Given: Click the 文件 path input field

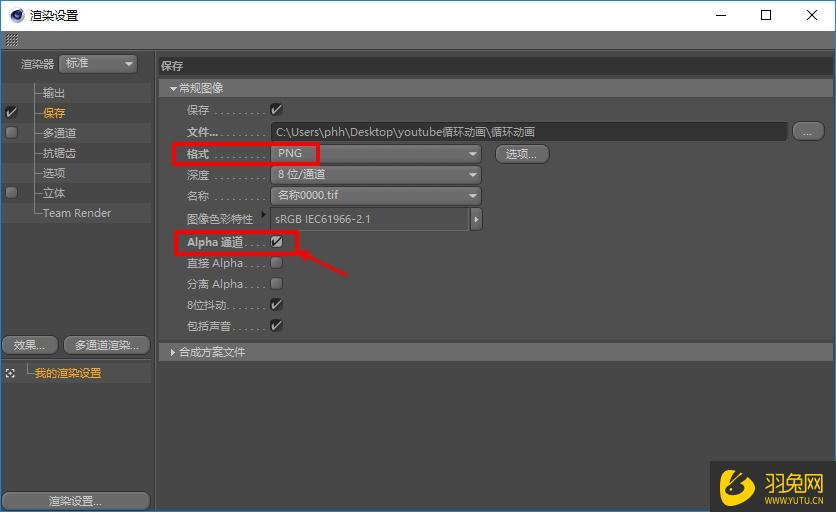Looking at the screenshot, I should [x=528, y=132].
